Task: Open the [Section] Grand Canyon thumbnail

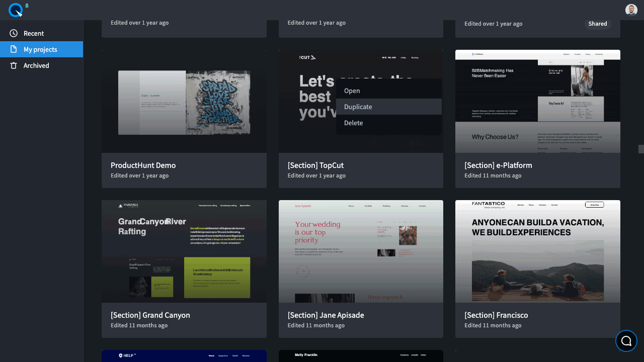Action: pyautogui.click(x=184, y=251)
